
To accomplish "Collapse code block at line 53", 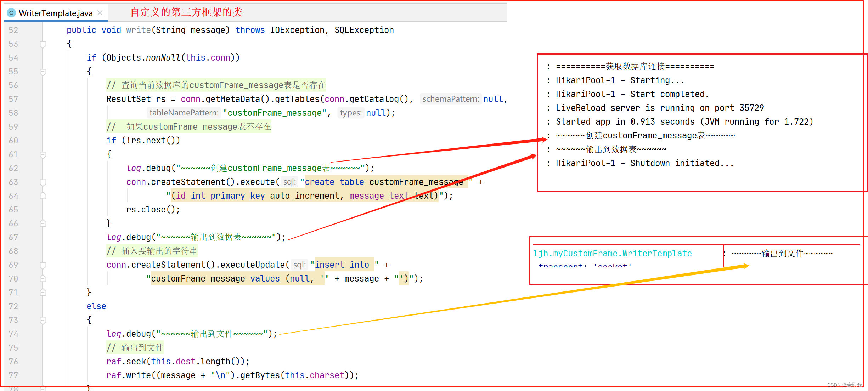I will tap(43, 44).
